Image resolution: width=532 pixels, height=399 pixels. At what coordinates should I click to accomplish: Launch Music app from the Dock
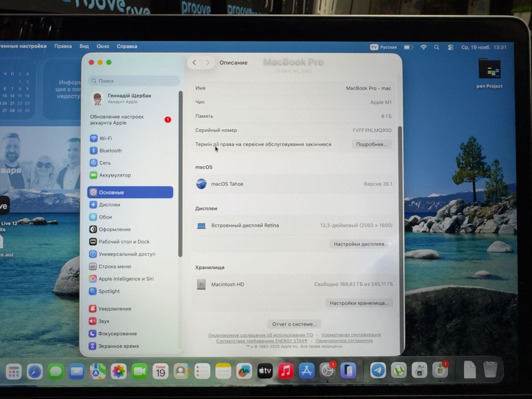coord(286,371)
